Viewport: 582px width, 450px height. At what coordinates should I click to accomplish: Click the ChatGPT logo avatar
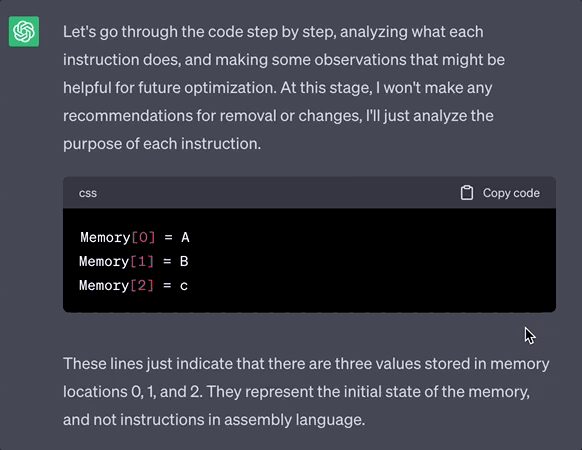click(x=24, y=32)
